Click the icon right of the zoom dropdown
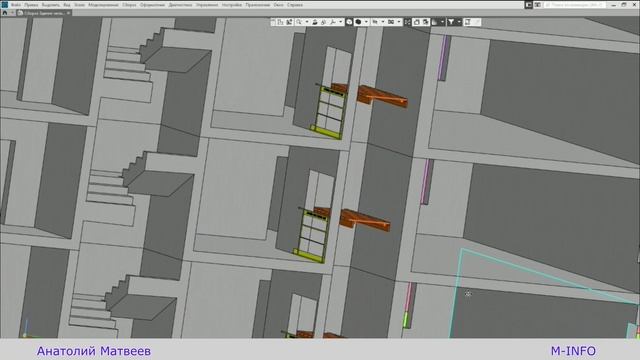Image resolution: width=640 pixels, height=360 pixels. [315, 22]
